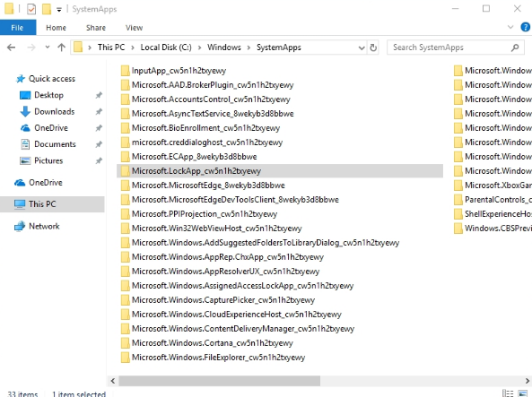
Task: Select This PC in address breadcrumb
Action: pyautogui.click(x=111, y=47)
